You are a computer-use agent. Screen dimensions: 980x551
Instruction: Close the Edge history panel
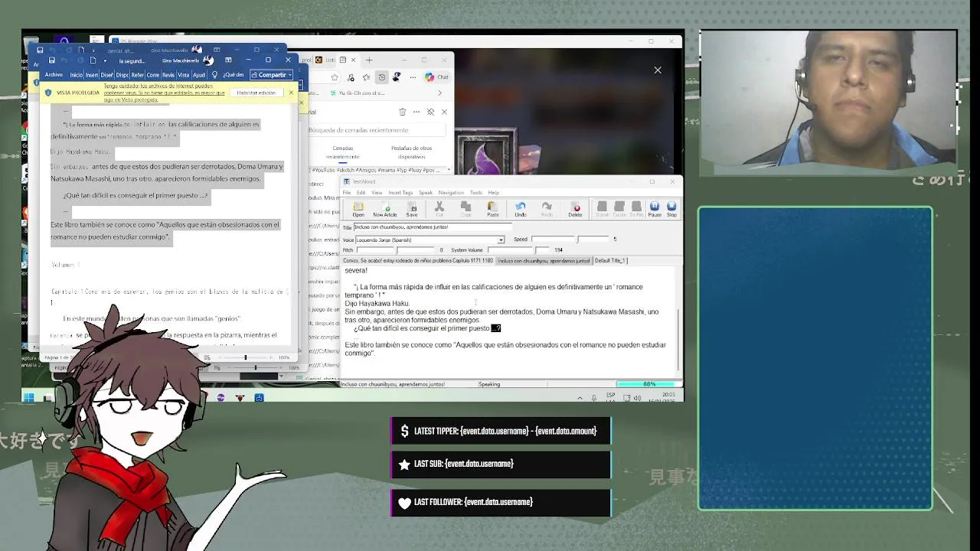coord(444,112)
